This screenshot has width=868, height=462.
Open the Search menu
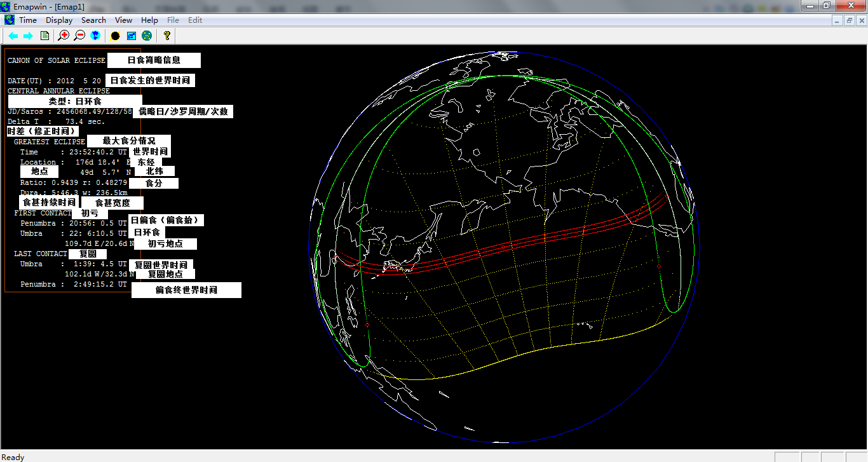tap(93, 20)
